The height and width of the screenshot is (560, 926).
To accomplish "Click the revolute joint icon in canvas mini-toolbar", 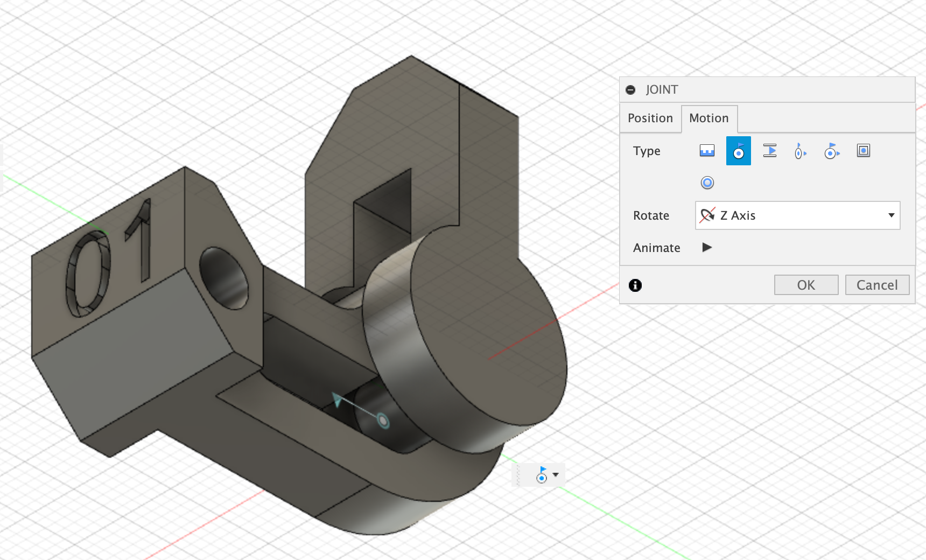I will [x=542, y=475].
